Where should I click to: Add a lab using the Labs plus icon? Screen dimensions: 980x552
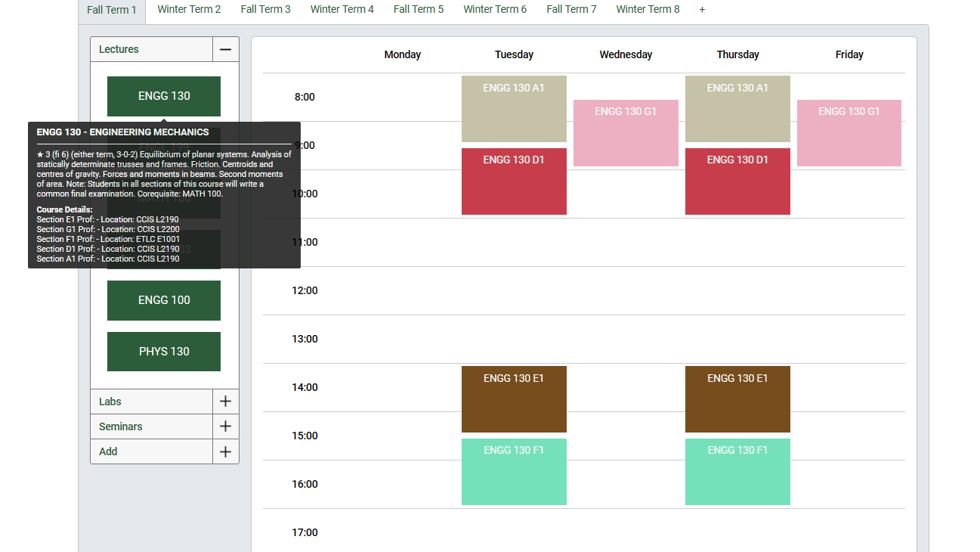click(226, 401)
